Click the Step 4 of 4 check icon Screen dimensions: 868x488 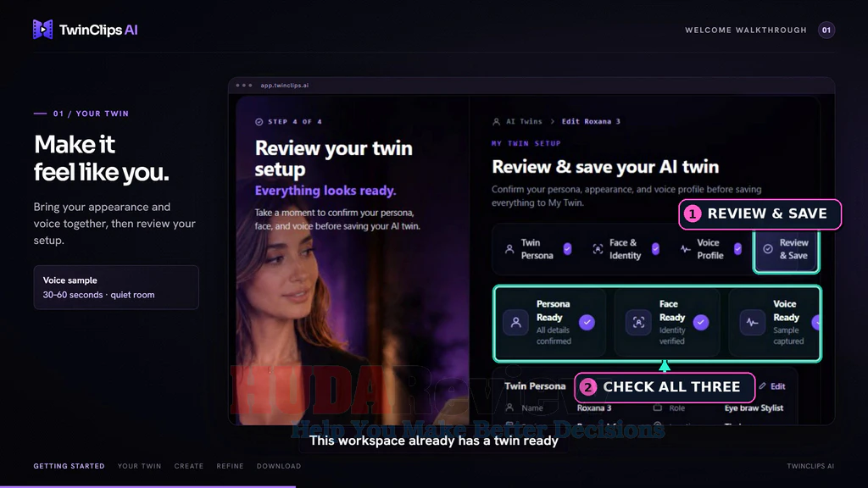coord(259,122)
